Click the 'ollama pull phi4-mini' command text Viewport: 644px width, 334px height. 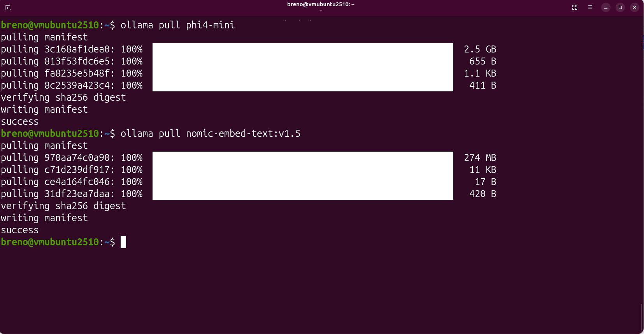pos(177,25)
